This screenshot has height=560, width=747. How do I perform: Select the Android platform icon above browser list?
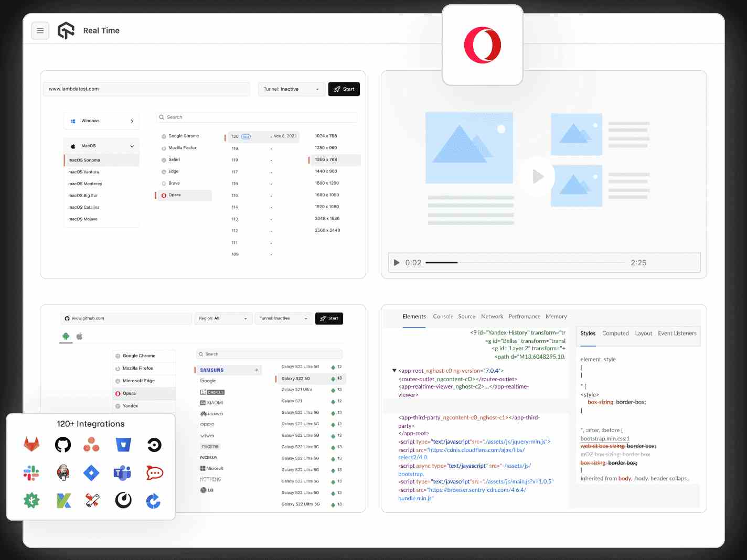click(66, 336)
